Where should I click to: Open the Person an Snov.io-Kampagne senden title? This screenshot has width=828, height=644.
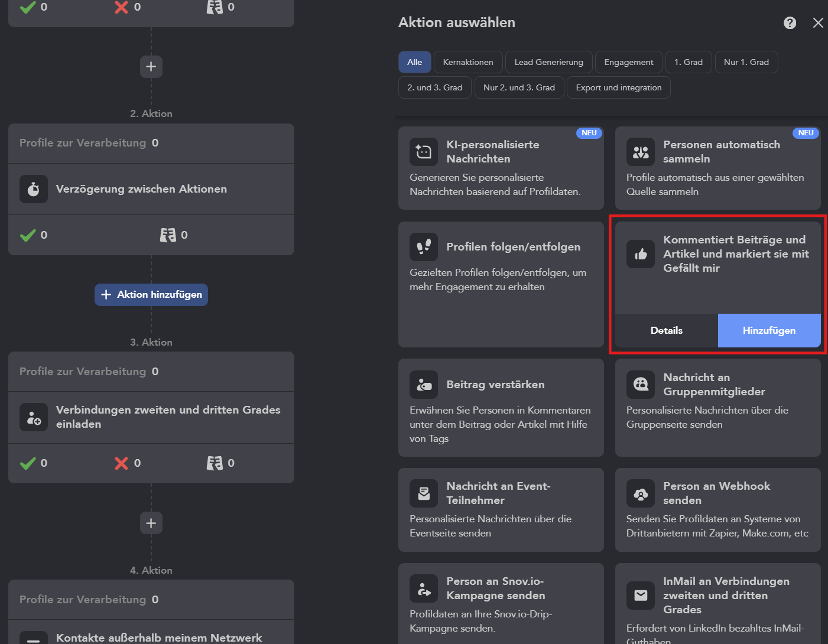[495, 588]
